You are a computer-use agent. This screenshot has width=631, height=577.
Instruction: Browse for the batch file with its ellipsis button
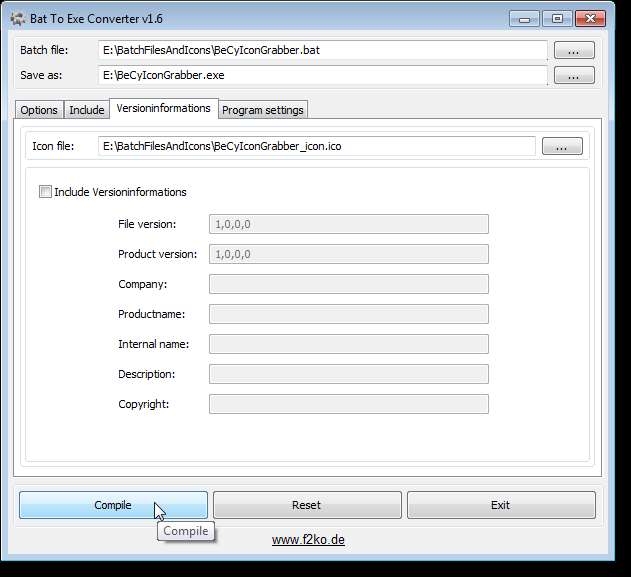click(x=574, y=50)
